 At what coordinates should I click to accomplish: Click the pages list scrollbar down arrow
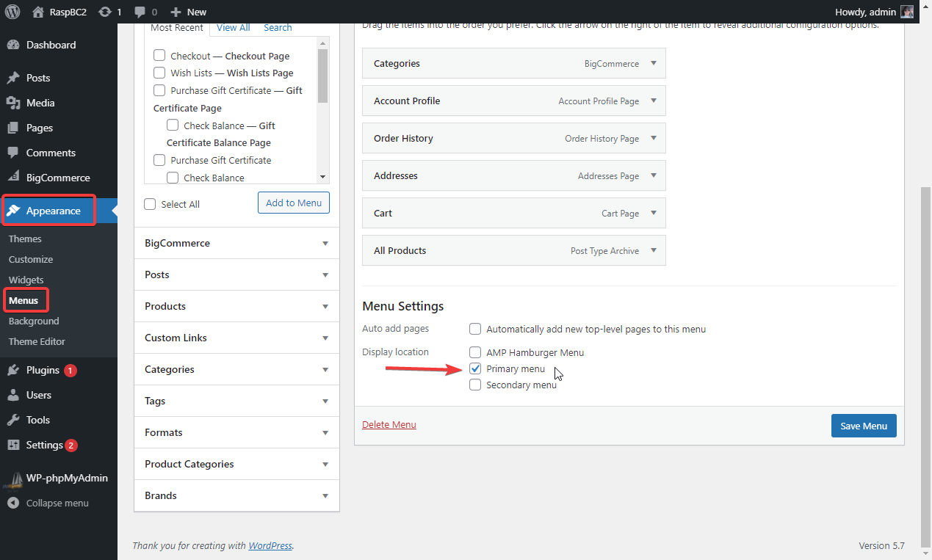coord(322,177)
